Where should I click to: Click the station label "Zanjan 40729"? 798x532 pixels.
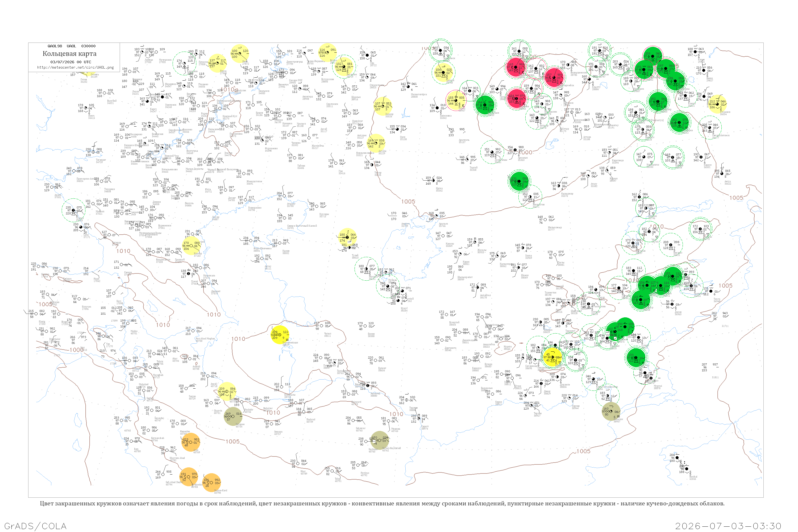click(x=192, y=397)
